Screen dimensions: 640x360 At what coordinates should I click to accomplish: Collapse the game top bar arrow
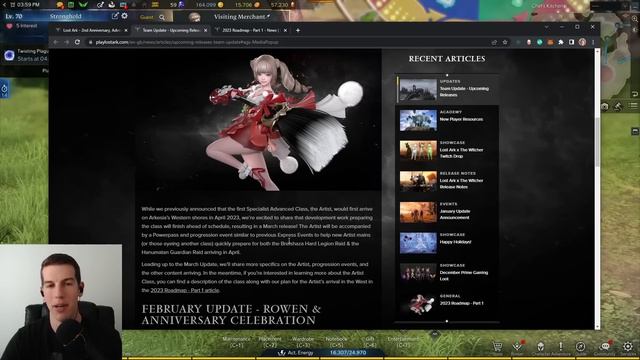coord(4,5)
